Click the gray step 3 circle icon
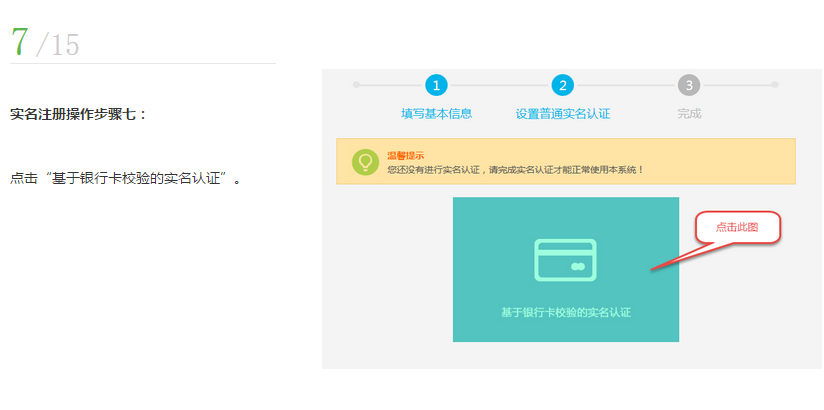This screenshot has width=824, height=410. click(x=689, y=85)
